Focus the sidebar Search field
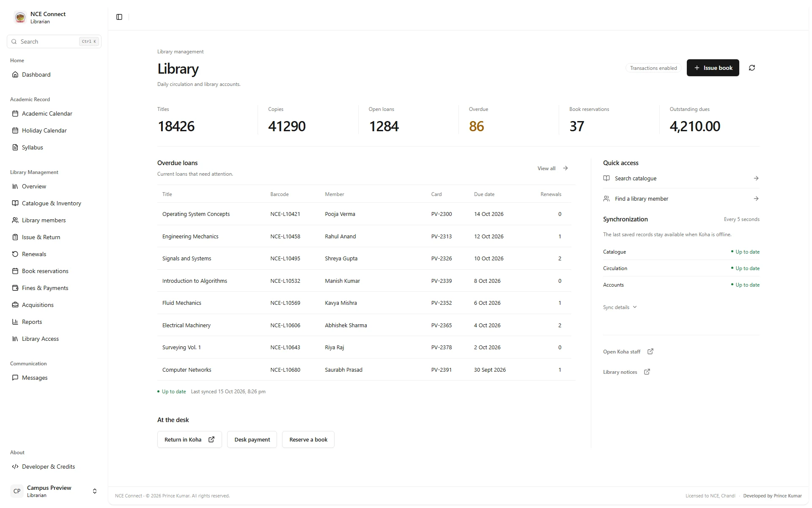 [54, 41]
